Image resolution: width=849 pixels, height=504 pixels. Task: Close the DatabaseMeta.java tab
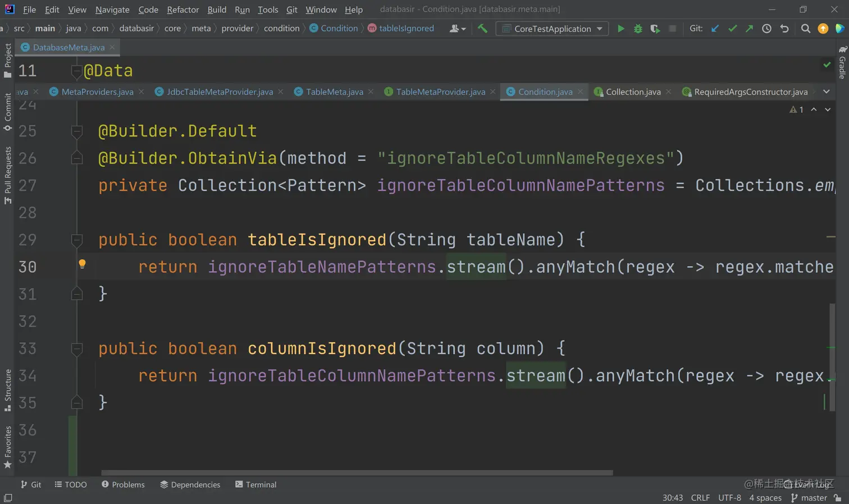[x=112, y=47]
